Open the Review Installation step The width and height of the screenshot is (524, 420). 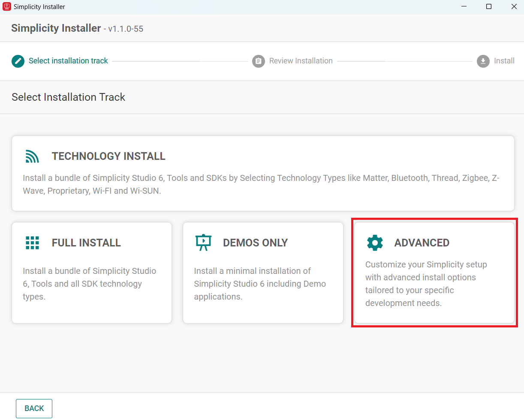(x=301, y=61)
